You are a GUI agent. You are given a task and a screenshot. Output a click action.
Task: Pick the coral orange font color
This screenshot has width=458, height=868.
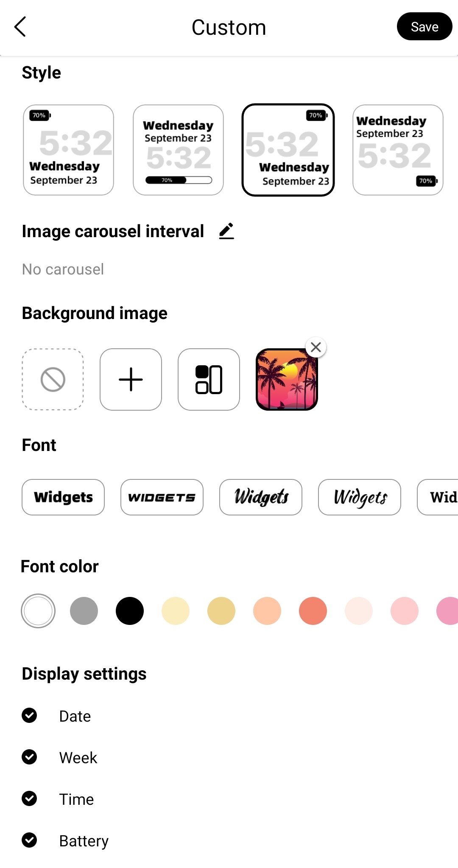click(313, 611)
